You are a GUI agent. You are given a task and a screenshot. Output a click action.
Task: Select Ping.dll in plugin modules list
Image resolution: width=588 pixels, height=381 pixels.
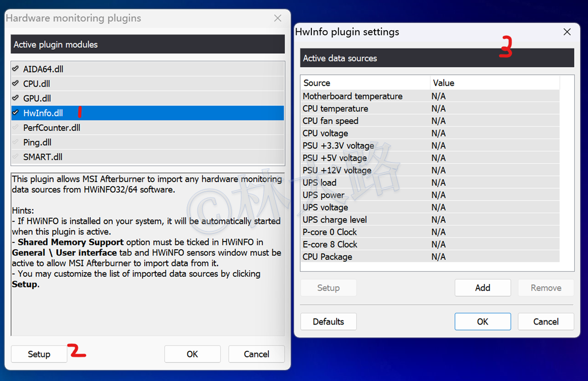coord(147,143)
